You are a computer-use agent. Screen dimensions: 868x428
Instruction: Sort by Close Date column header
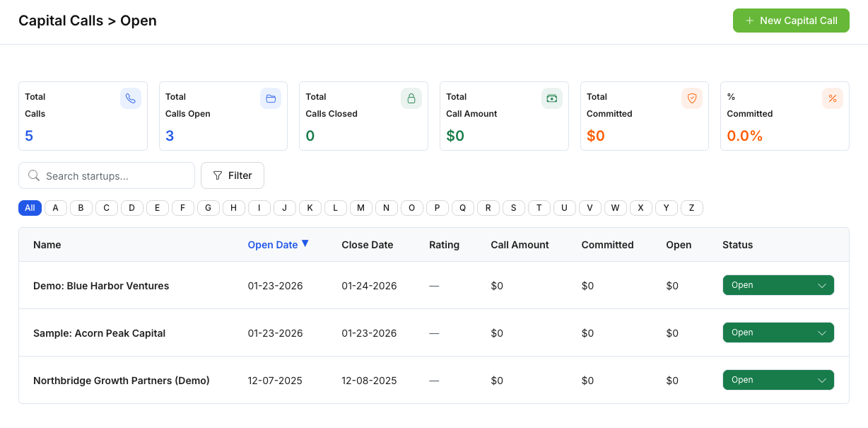pos(367,245)
